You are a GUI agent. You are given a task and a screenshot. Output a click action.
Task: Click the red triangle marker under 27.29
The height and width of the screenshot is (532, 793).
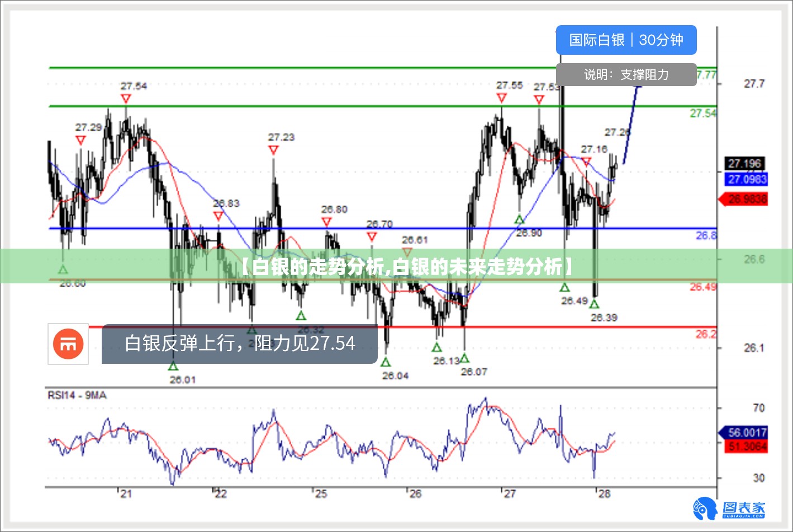coord(81,140)
